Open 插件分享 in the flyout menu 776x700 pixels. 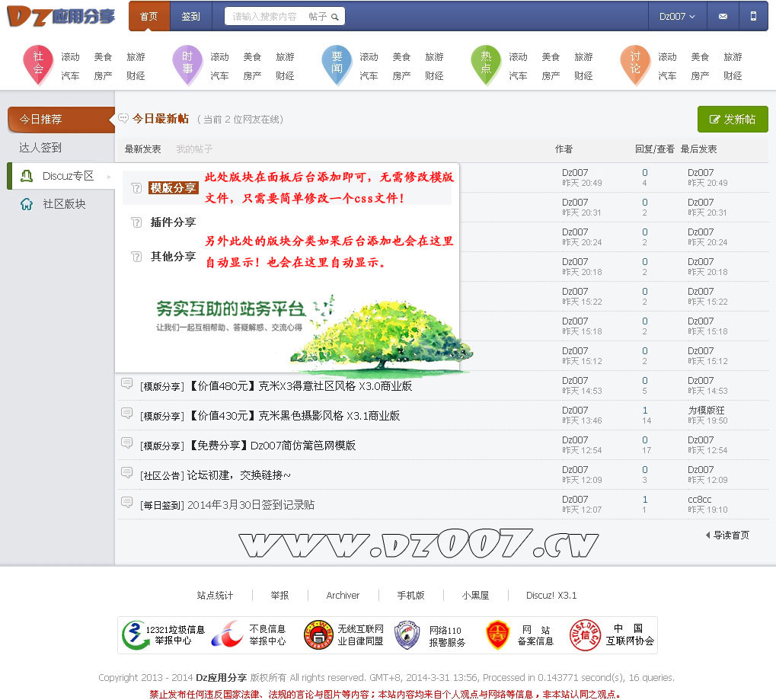(x=173, y=222)
